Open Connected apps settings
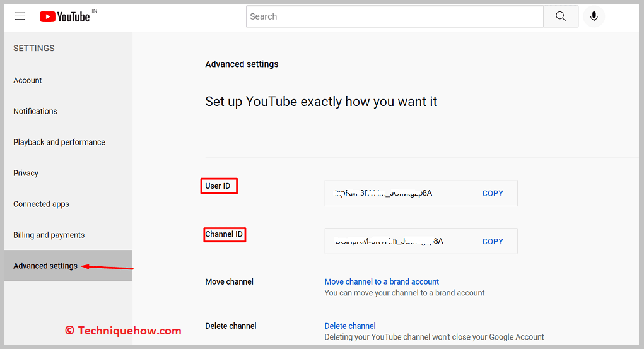Screen dimensions: 644x349 [41, 204]
